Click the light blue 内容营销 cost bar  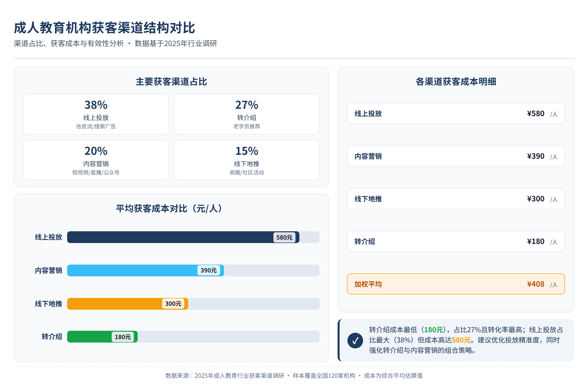[x=146, y=270]
